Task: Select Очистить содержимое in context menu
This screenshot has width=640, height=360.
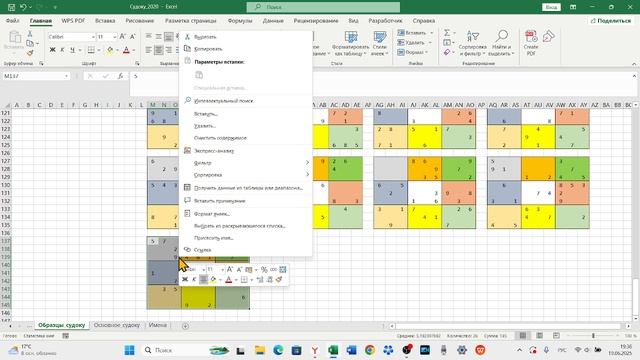Action: (220, 138)
